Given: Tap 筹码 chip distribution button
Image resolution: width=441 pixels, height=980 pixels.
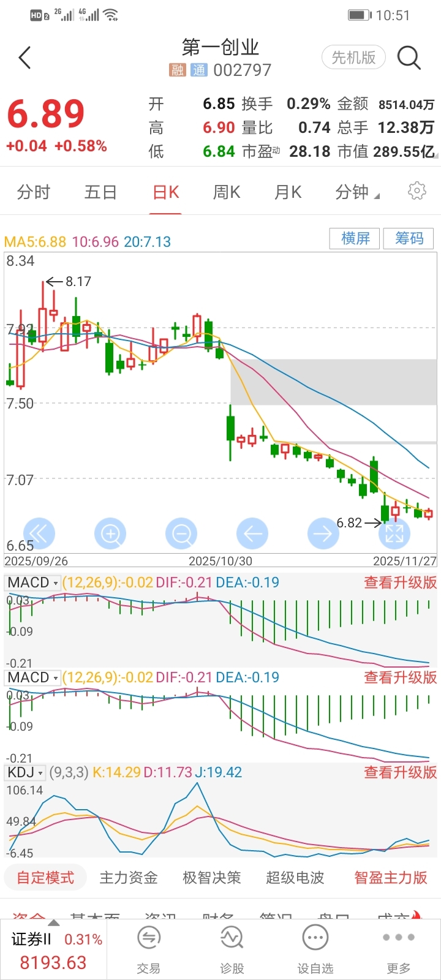Looking at the screenshot, I should tap(409, 238).
